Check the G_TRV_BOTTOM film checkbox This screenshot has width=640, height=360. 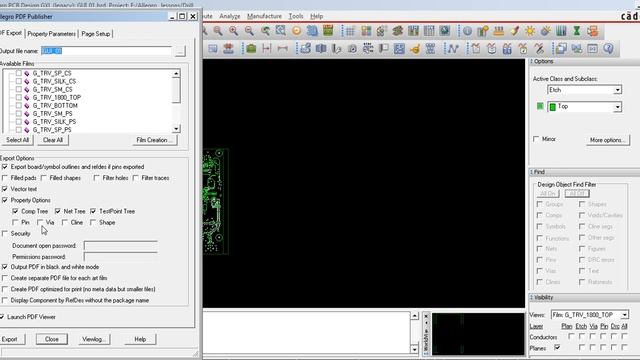tap(19, 105)
